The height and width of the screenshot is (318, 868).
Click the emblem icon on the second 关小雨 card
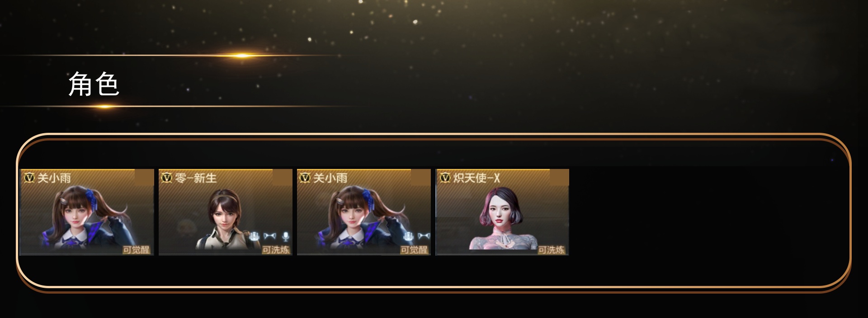pyautogui.click(x=409, y=236)
